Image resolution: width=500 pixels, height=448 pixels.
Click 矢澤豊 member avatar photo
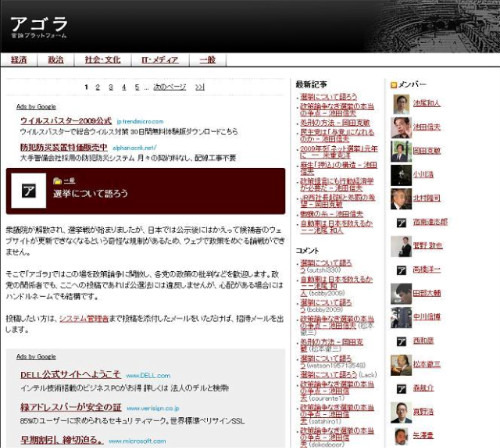(401, 436)
